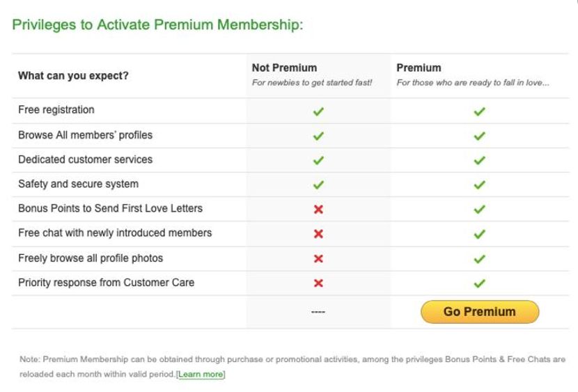Click Not Premium check for Free registration

tap(318, 111)
